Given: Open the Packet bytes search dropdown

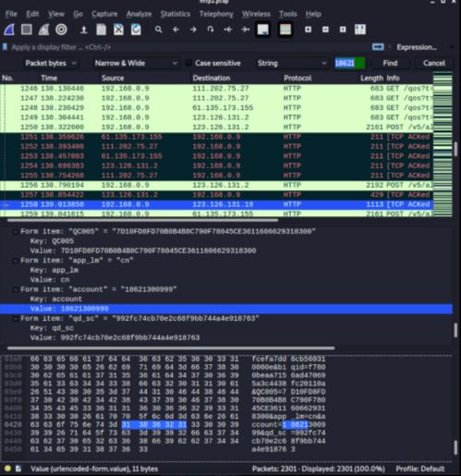Looking at the screenshot, I should 51,63.
